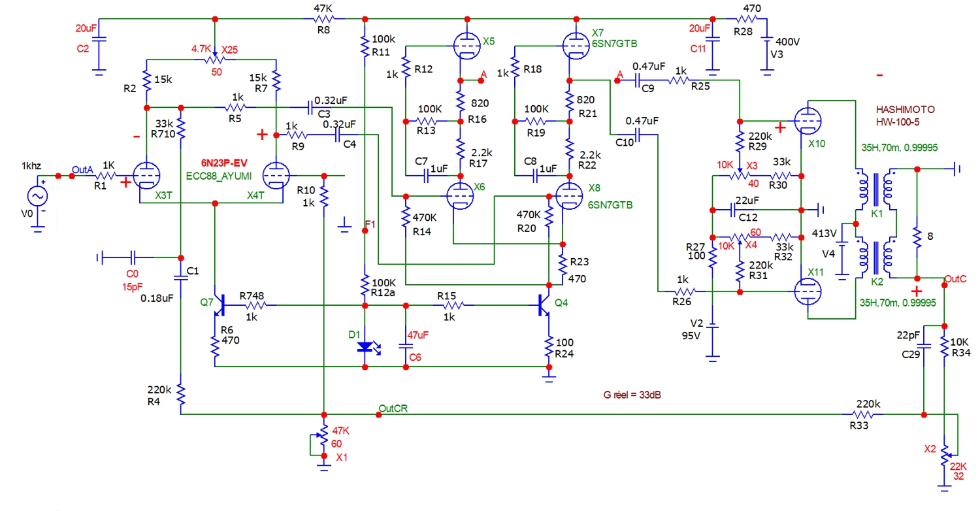Select the X1 47K trimmer potentiometer

[322, 436]
